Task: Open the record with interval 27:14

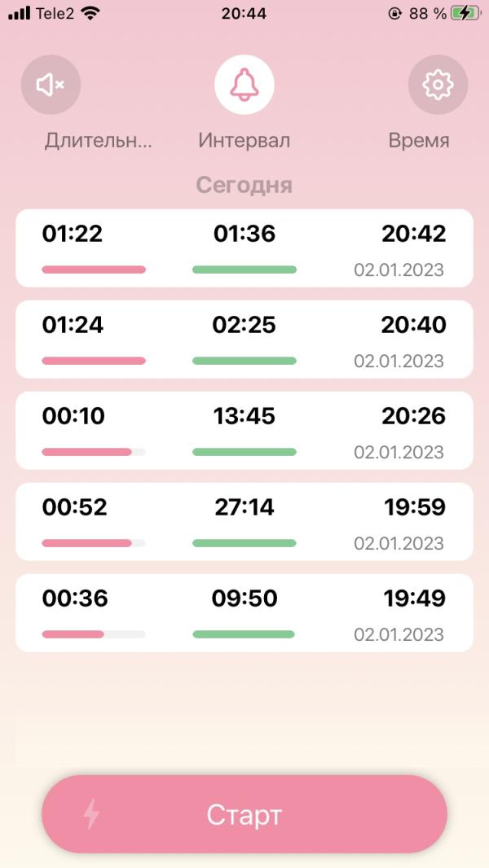Action: [244, 521]
